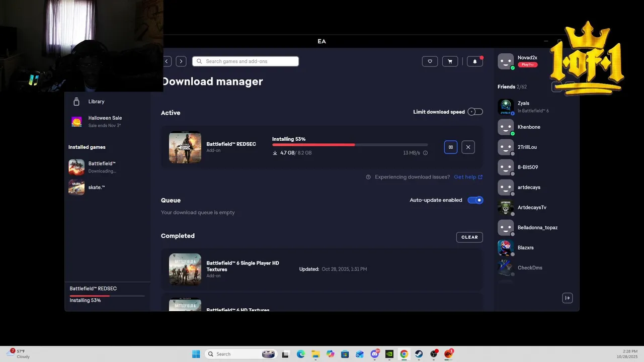The height and width of the screenshot is (362, 644).
Task: Pause the Battlefield REDSEC download
Action: (451, 147)
